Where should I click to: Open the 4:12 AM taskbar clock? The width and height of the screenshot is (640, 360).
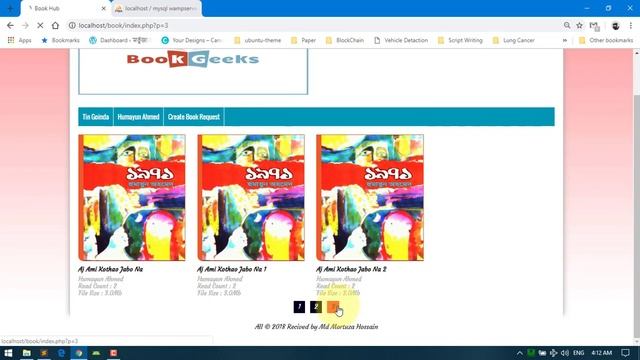click(602, 353)
